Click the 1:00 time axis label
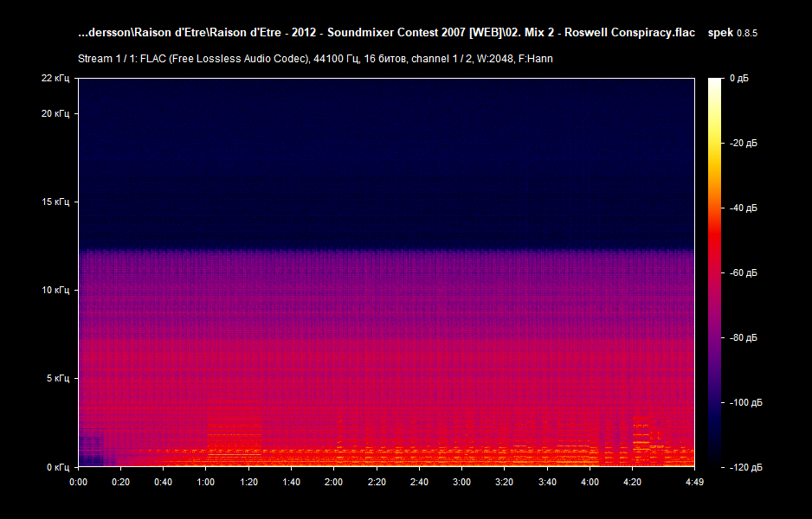Image resolution: width=812 pixels, height=519 pixels. (205, 483)
